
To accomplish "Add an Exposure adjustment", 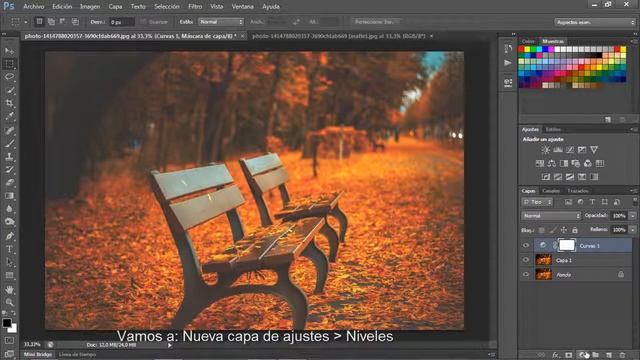I will pyautogui.click(x=582, y=150).
